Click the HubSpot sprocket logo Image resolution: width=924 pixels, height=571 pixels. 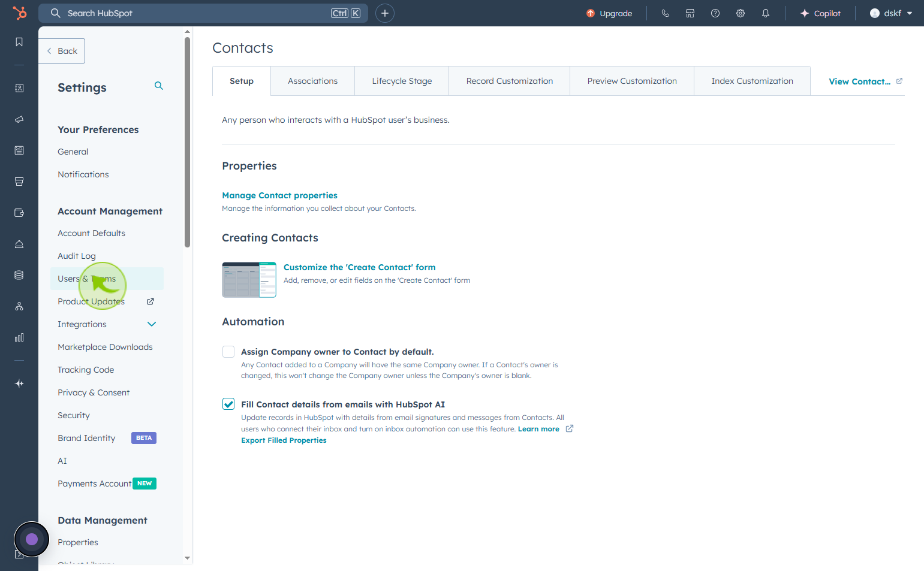point(19,13)
